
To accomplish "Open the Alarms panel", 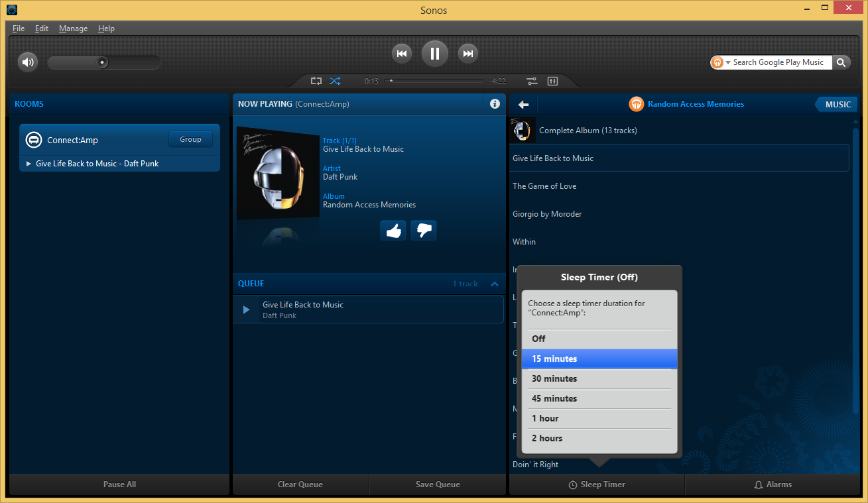I will click(773, 484).
